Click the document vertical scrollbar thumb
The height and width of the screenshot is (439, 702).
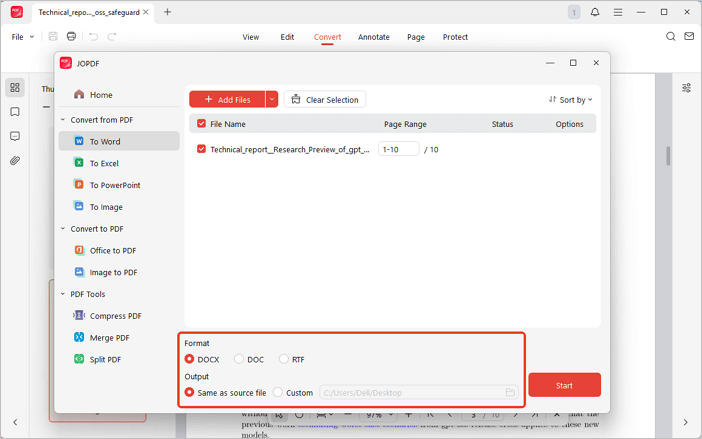[x=668, y=156]
